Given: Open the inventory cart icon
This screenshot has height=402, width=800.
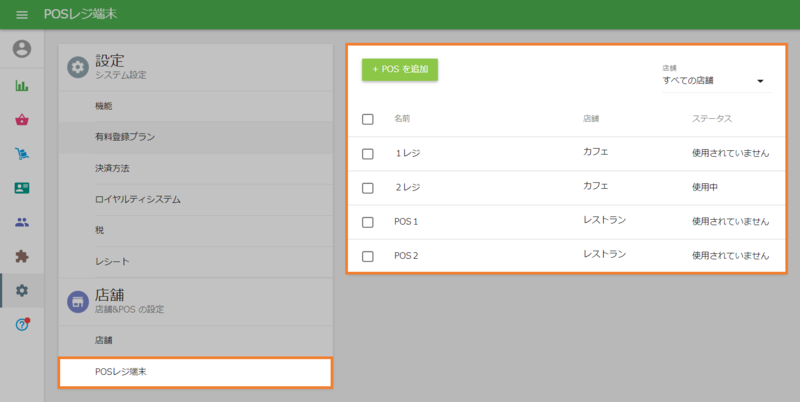Looking at the screenshot, I should 22,154.
